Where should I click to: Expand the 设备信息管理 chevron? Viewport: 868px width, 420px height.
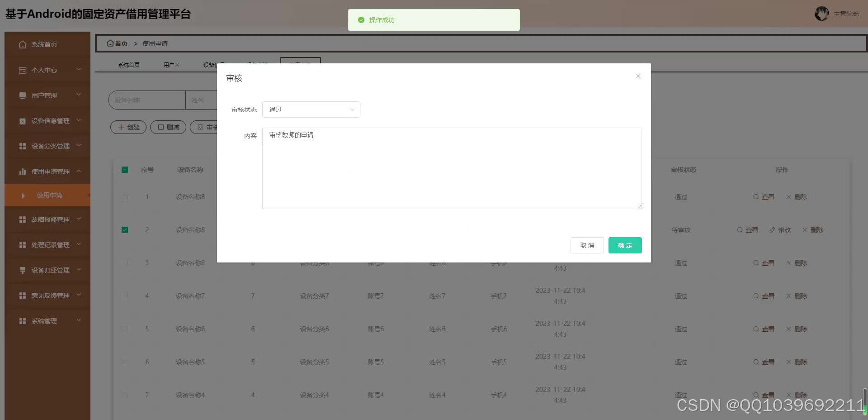(79, 120)
